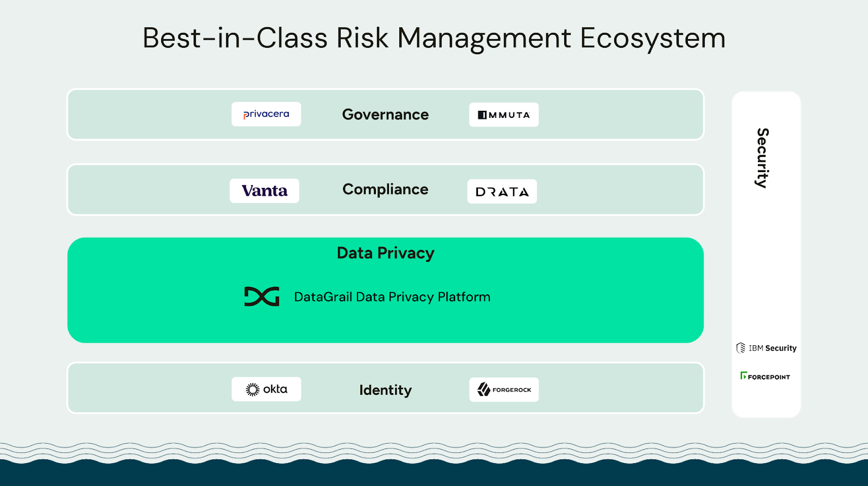Click the DataGrail DG logo icon

(x=261, y=296)
